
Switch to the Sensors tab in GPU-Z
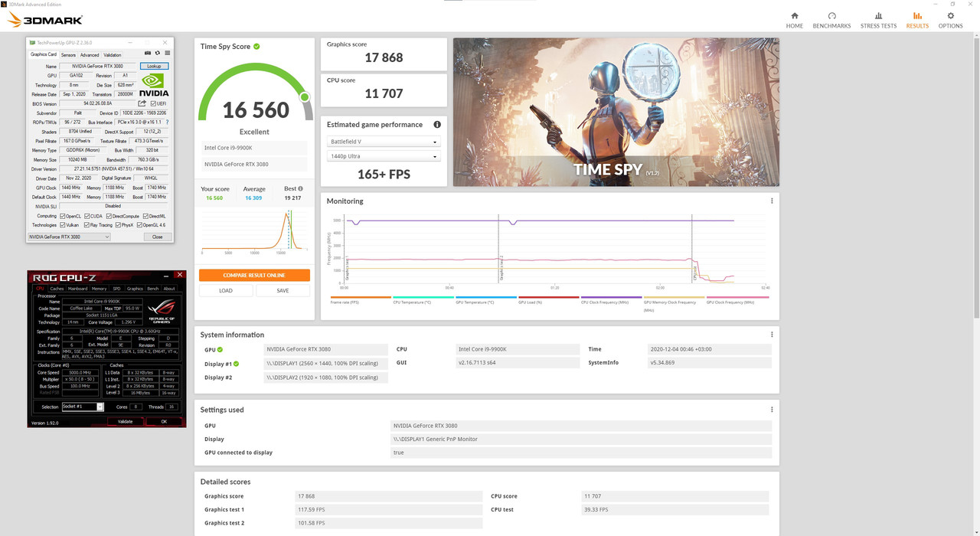coord(68,55)
